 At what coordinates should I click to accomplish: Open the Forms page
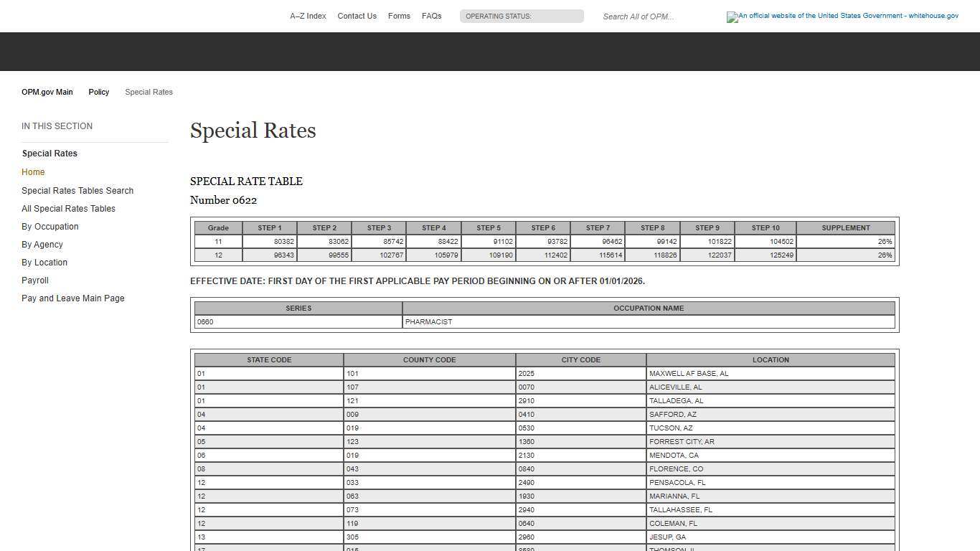pyautogui.click(x=399, y=16)
